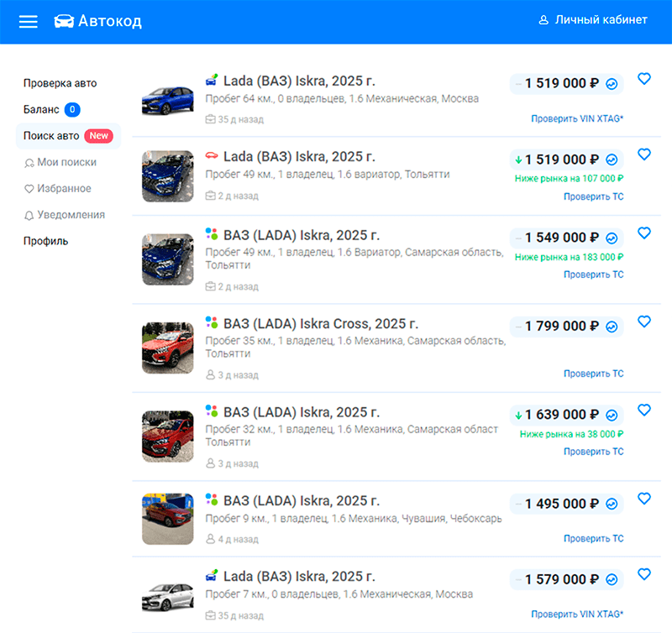Open thumbnail of вариатор Тольятти listing at 1 519 000 ₽
672x633 pixels.
167,176
